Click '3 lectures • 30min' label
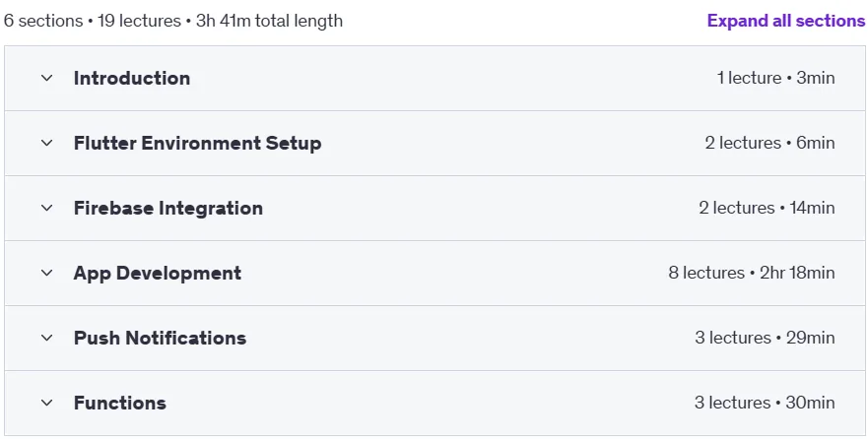The height and width of the screenshot is (439, 868). [765, 403]
